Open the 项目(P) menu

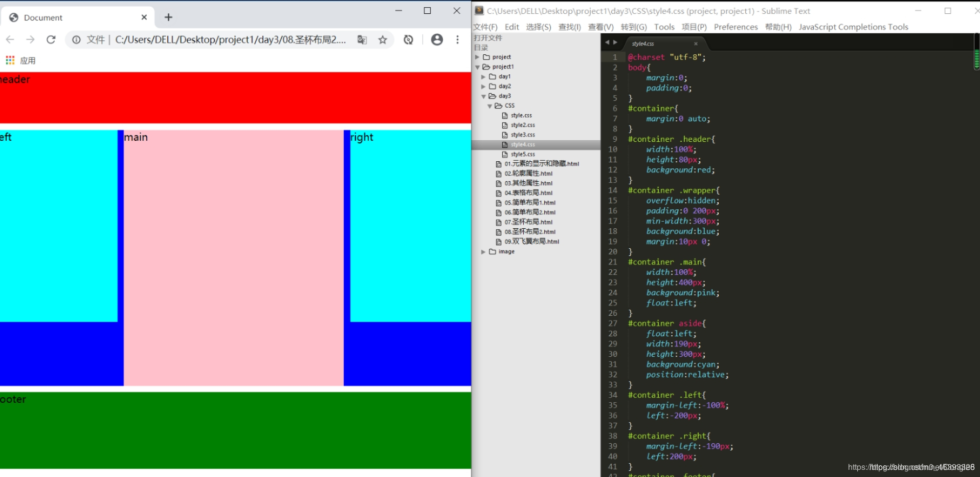click(694, 27)
